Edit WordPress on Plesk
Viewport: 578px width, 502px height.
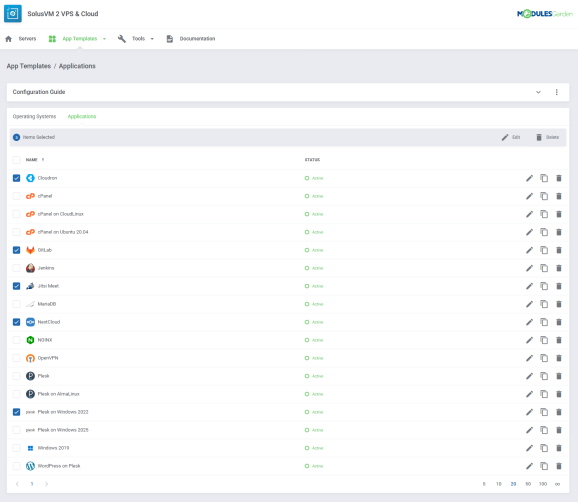(x=529, y=466)
